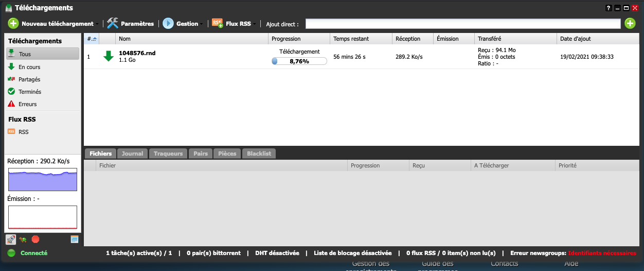
Task: Click the En cours green arrow icon
Action: tap(11, 66)
